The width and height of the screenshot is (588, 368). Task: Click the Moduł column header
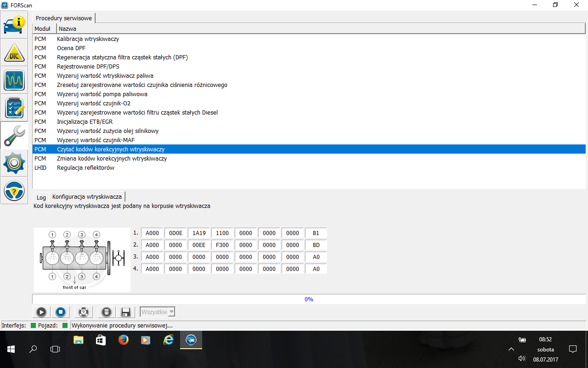pos(42,29)
